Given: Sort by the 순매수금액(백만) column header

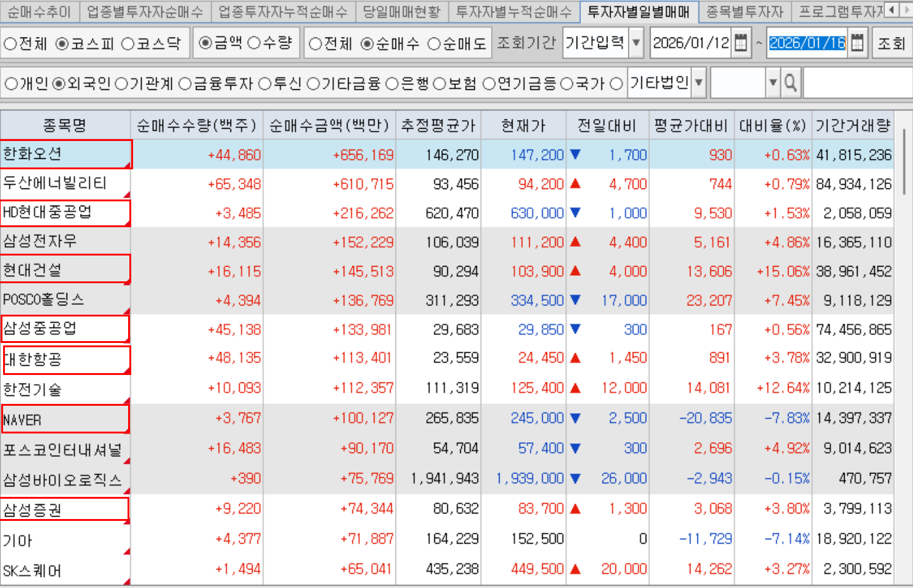Looking at the screenshot, I should (x=329, y=126).
